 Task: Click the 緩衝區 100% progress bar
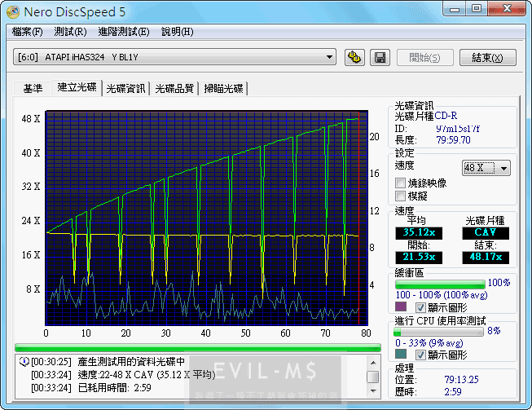click(440, 284)
